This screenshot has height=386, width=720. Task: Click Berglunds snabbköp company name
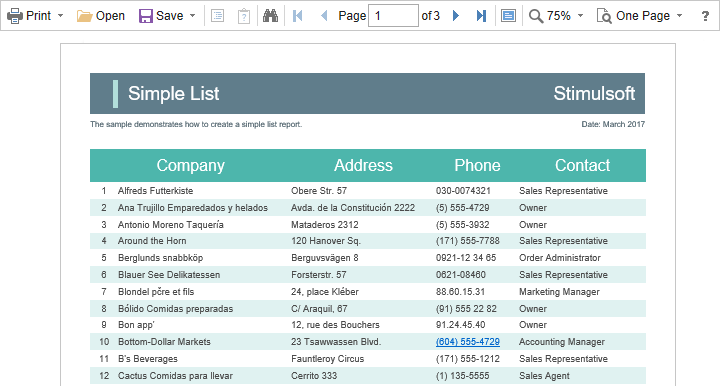[x=160, y=258]
